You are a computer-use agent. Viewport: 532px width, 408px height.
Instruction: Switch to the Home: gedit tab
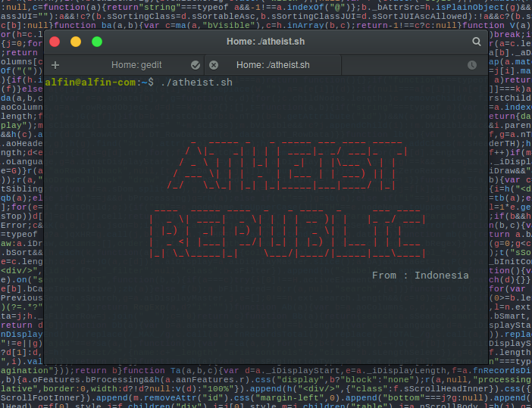tap(136, 65)
